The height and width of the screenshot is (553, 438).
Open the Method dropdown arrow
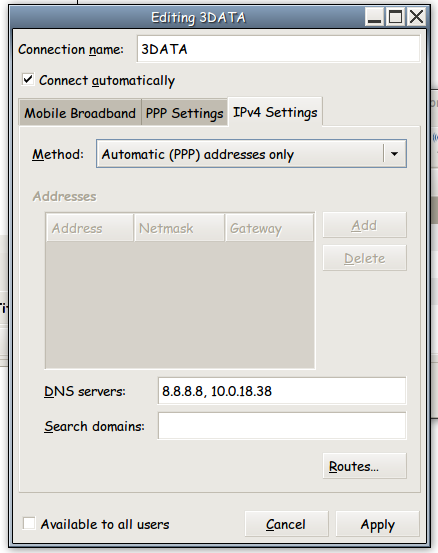(x=395, y=154)
